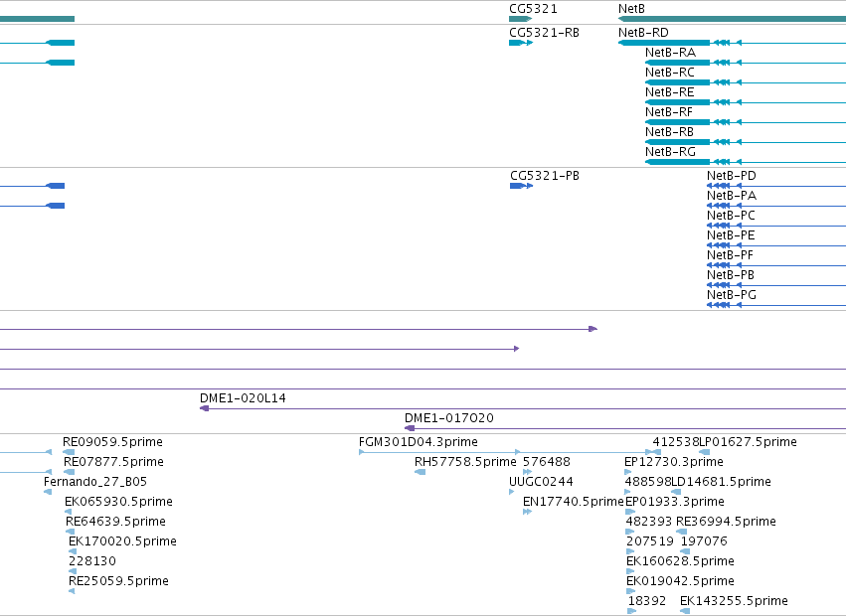The height and width of the screenshot is (616, 846).
Task: Click the RE25059.5prime EST label
Action: [x=118, y=581]
